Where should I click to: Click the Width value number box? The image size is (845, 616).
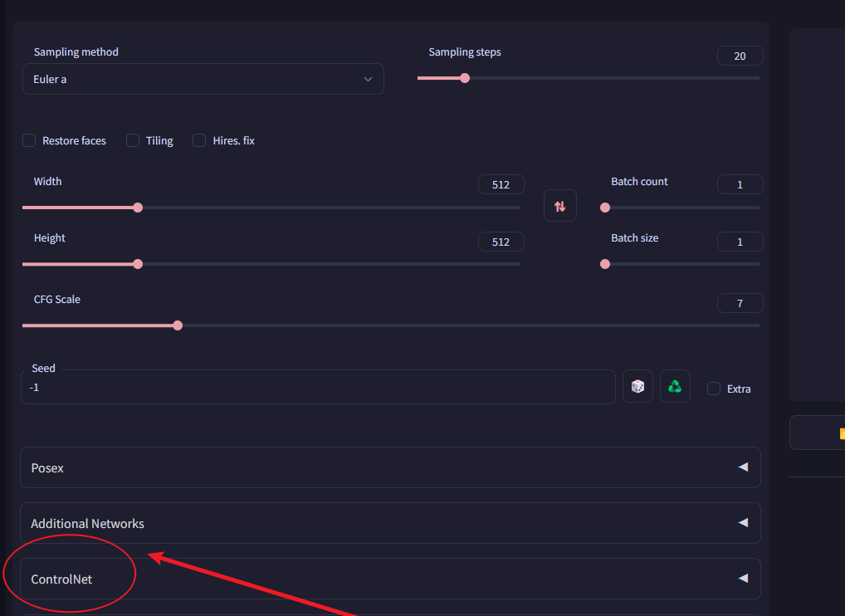coord(501,184)
